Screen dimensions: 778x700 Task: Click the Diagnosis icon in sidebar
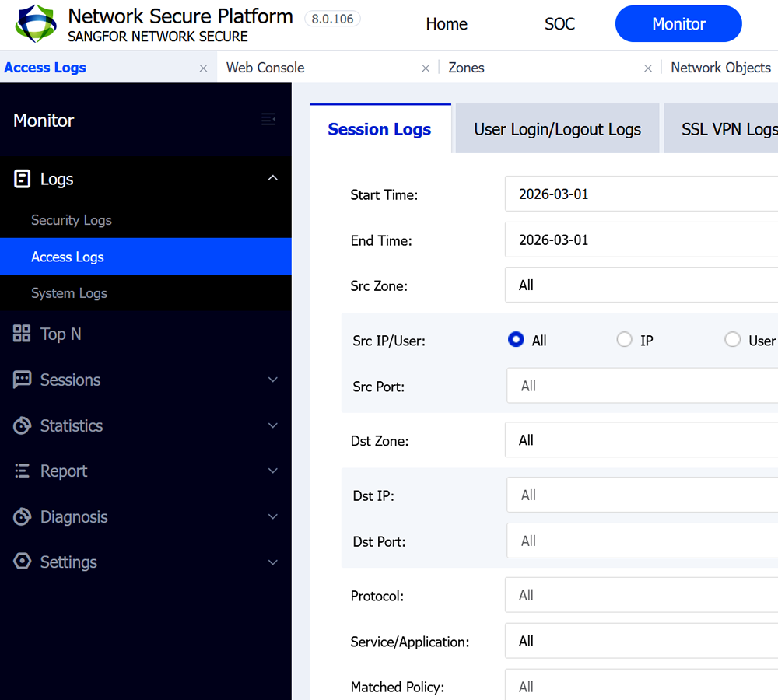(x=23, y=516)
